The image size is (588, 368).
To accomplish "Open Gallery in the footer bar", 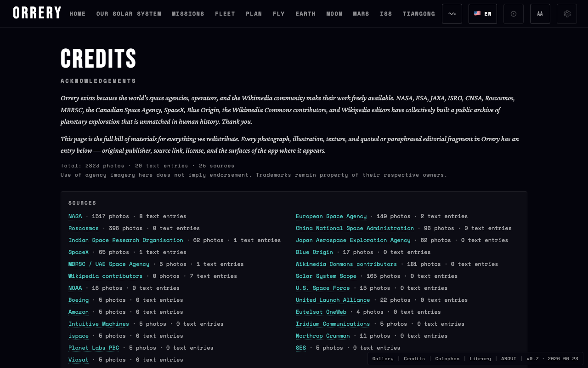I will (383, 359).
